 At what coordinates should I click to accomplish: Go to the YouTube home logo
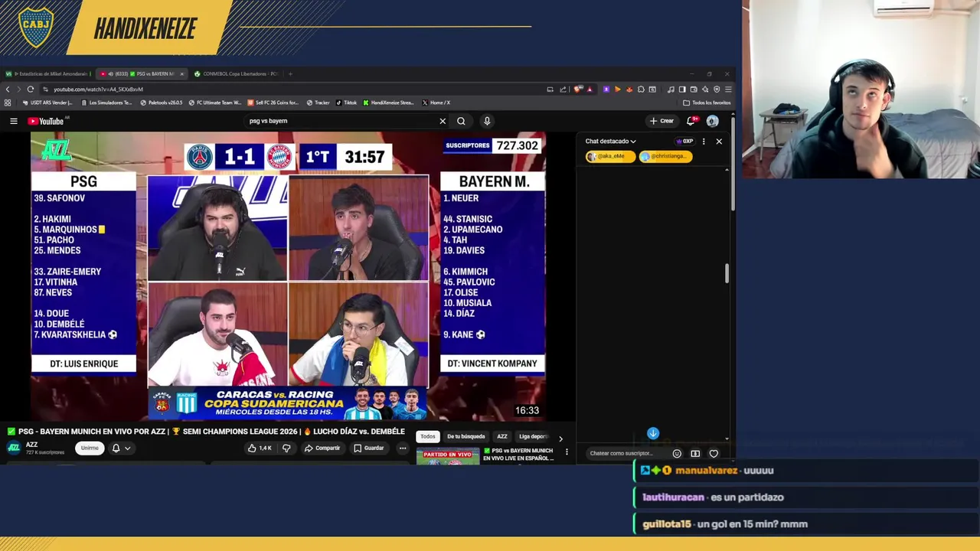46,121
